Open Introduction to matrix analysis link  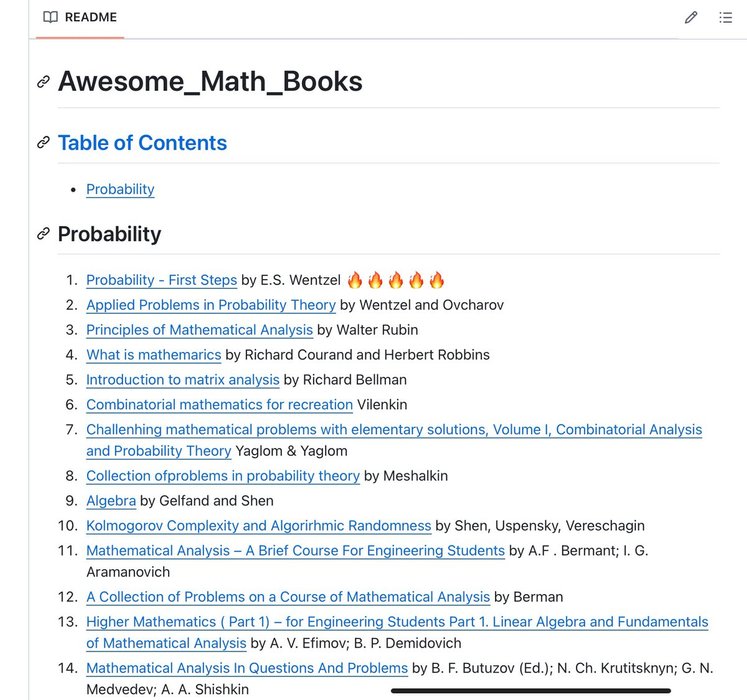pyautogui.click(x=183, y=380)
